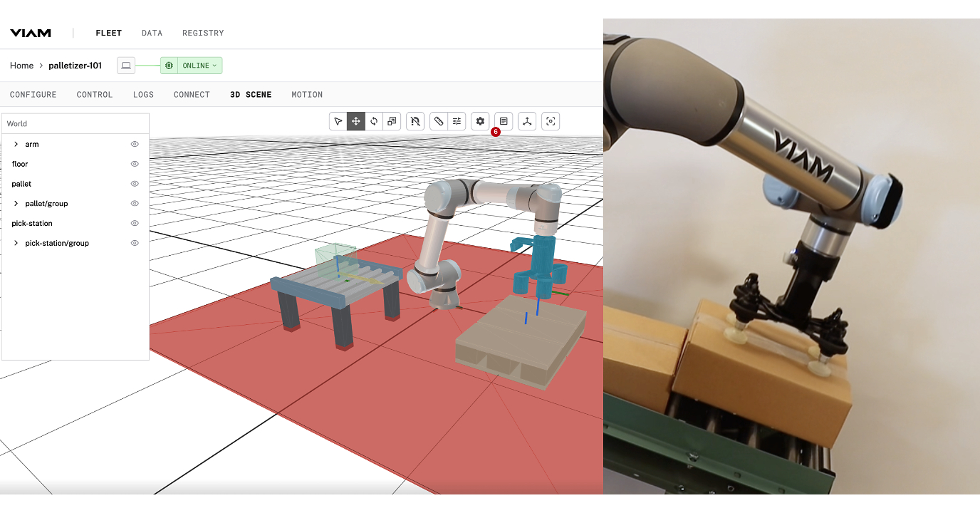
Task: Toggle visibility of the arm item
Action: (135, 144)
